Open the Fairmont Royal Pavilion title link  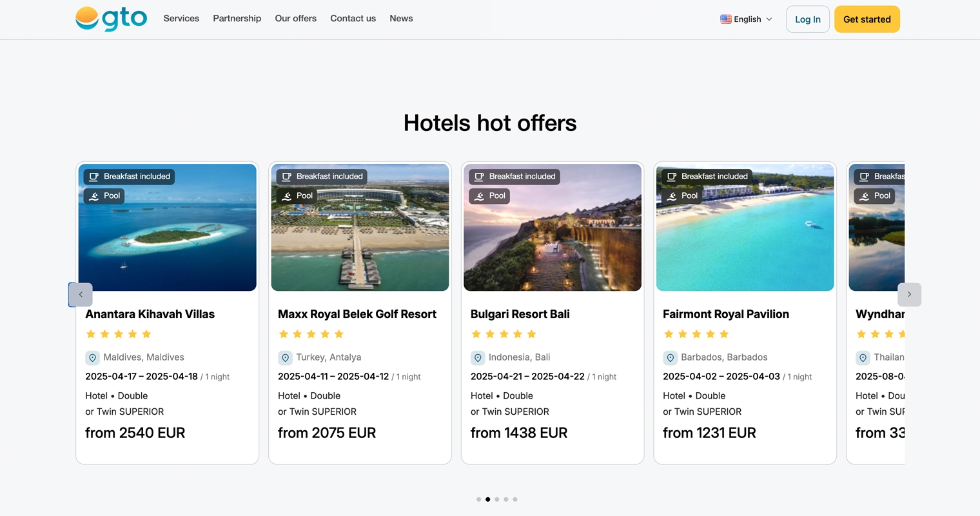tap(725, 314)
